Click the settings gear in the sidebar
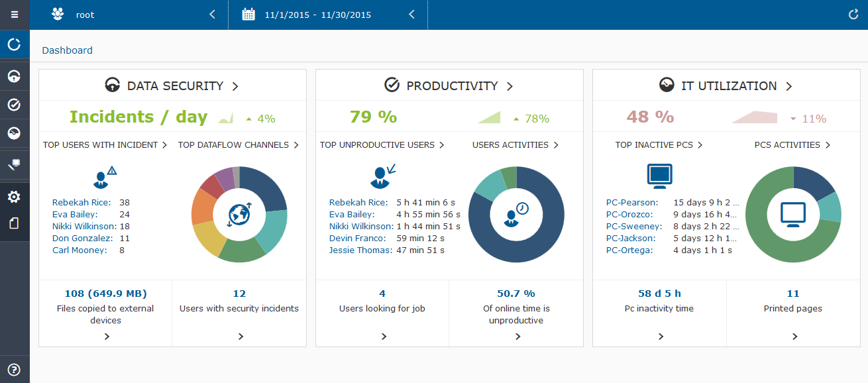 pyautogui.click(x=14, y=197)
